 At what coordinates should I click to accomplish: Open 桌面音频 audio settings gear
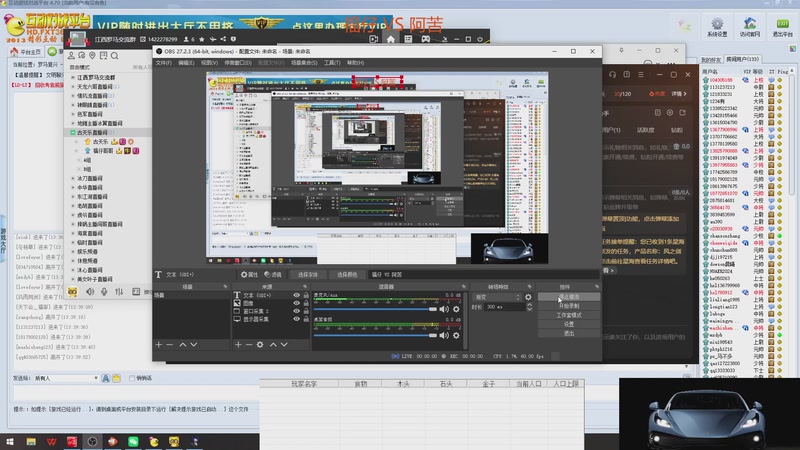coord(456,335)
